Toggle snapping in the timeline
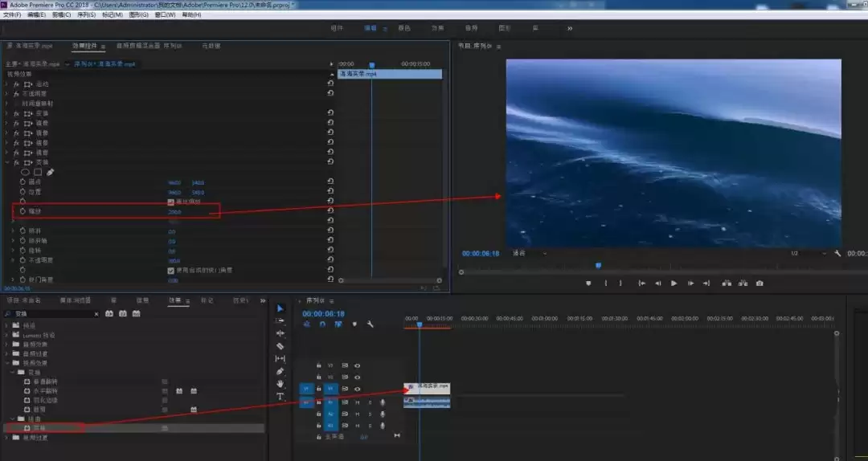The width and height of the screenshot is (868, 461). coord(322,324)
